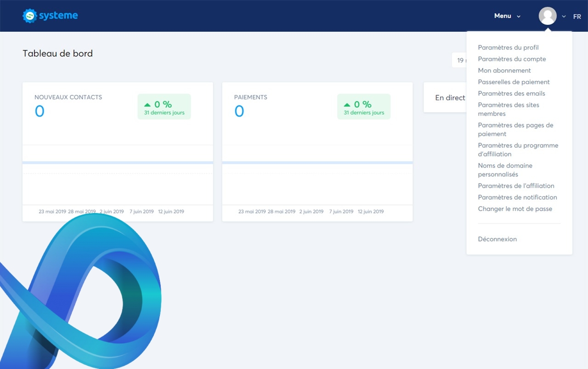Click Déconnexion to log out

pyautogui.click(x=497, y=239)
